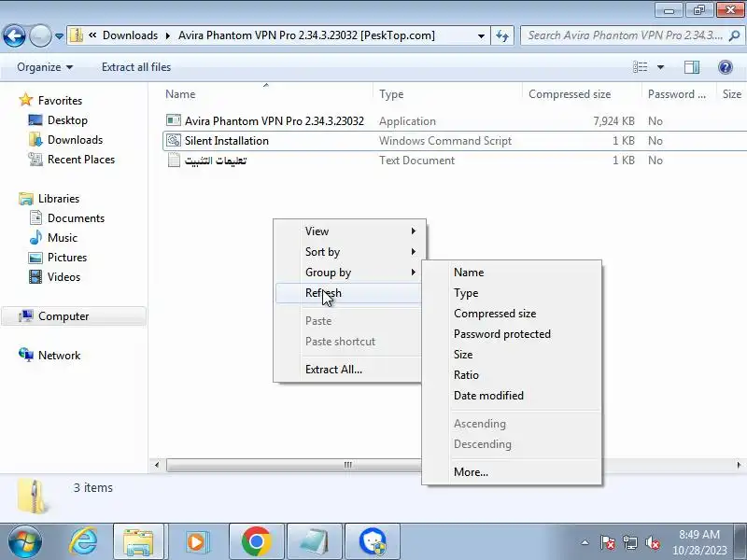Open Pictures library
Viewport: 747px width, 560px height.
tap(66, 258)
